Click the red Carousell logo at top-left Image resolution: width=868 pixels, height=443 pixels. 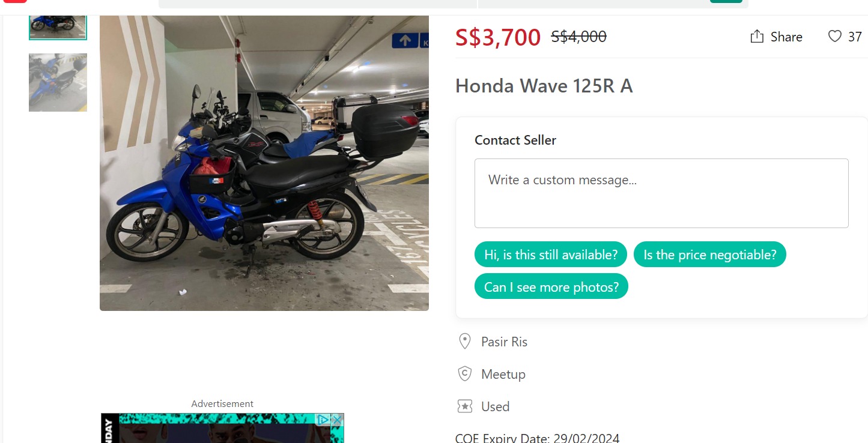tap(14, 2)
